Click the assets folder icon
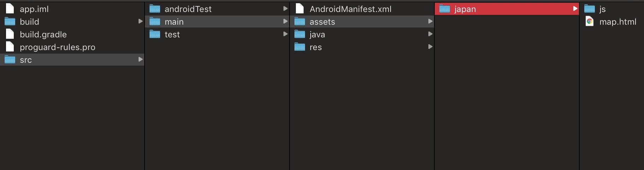Image resolution: width=644 pixels, height=170 pixels. click(x=300, y=22)
